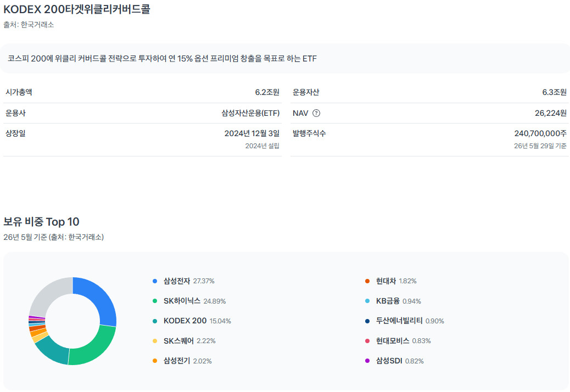570x392 pixels.
Task: Click the 2.22% weight value
Action: tap(206, 341)
